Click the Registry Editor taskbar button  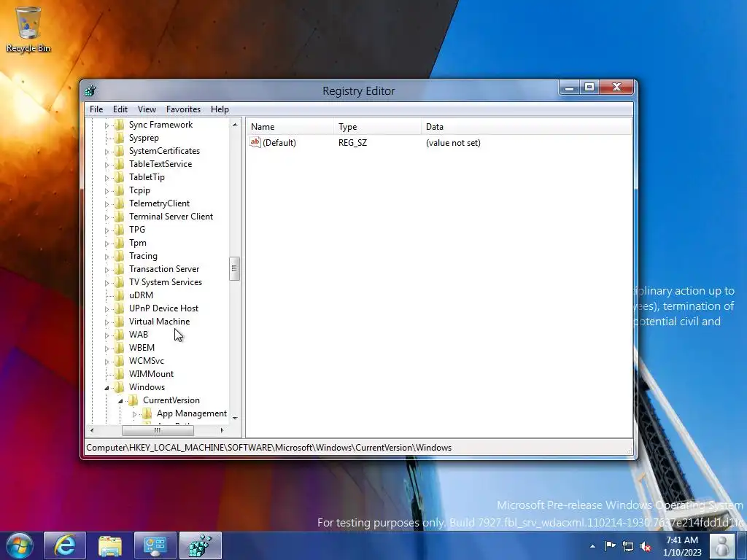[x=201, y=545]
